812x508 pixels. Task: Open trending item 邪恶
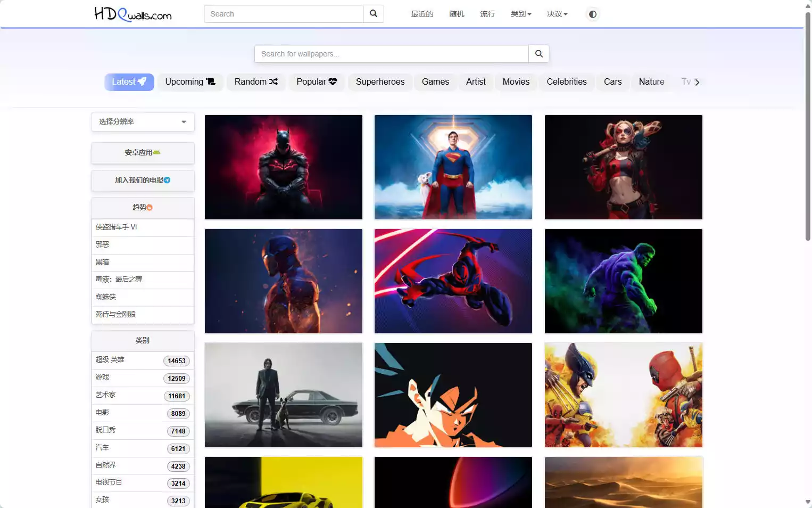[143, 245]
